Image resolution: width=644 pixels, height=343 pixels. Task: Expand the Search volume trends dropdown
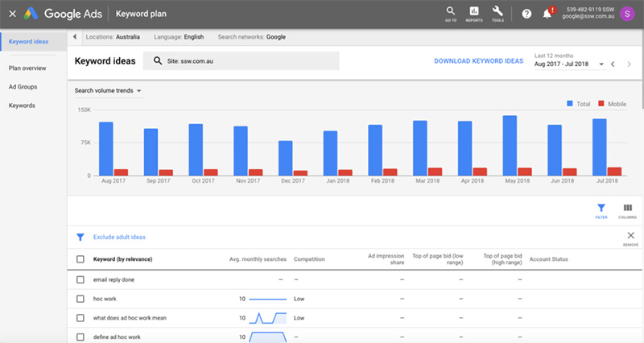coord(108,91)
